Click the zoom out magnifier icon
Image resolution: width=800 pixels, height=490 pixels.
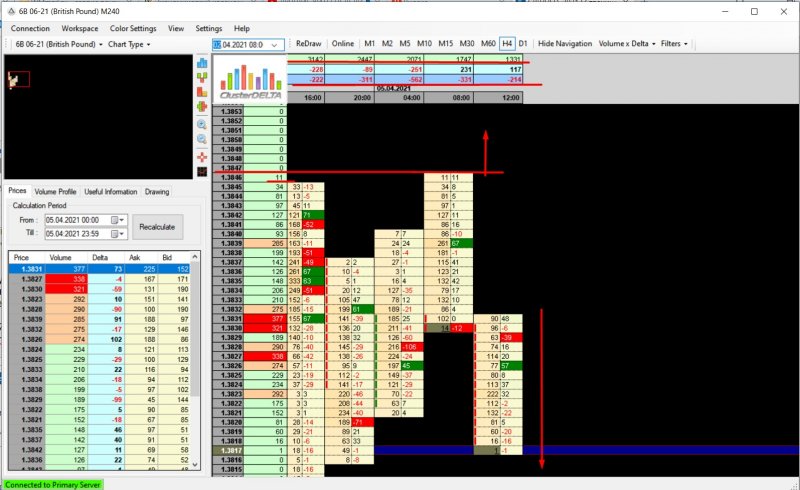pyautogui.click(x=202, y=140)
